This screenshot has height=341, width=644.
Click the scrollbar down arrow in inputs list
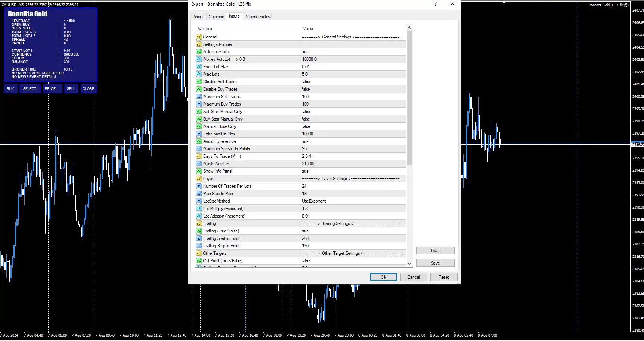409,263
